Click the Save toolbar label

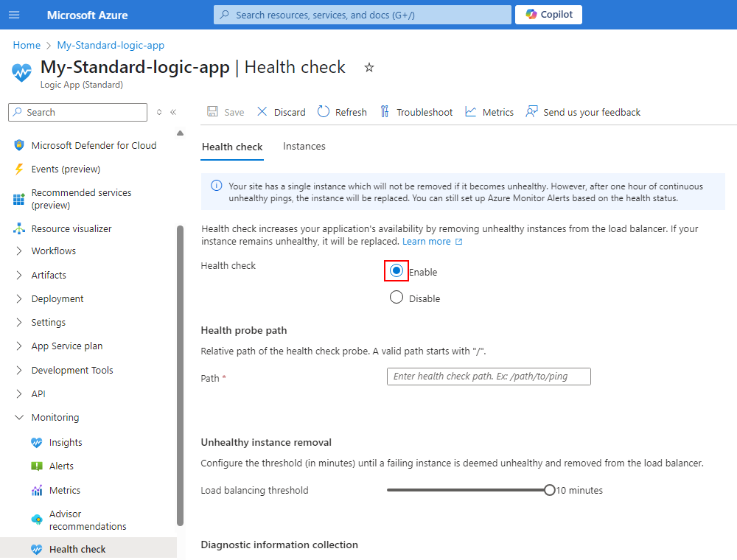[234, 112]
